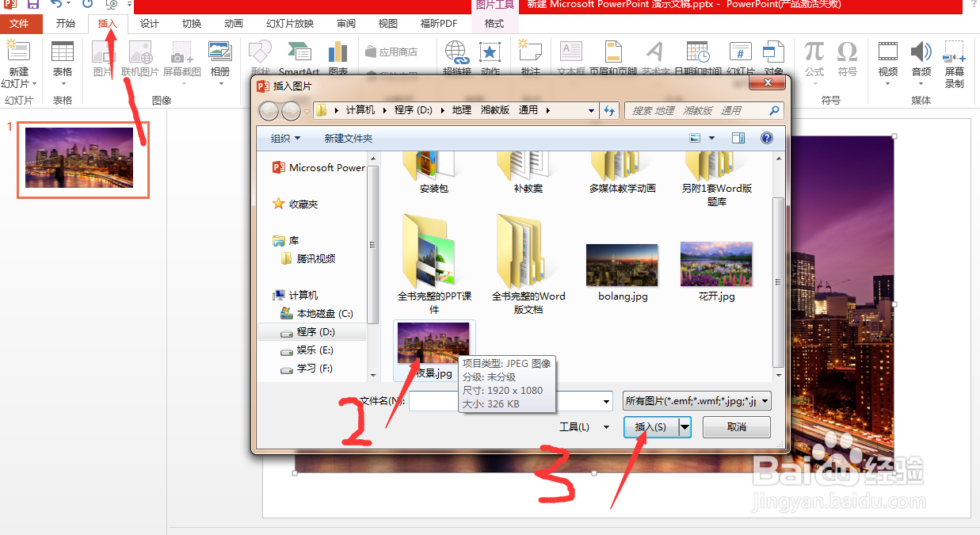Open the file name combo box dropdown
This screenshot has height=535, width=980.
(x=607, y=401)
